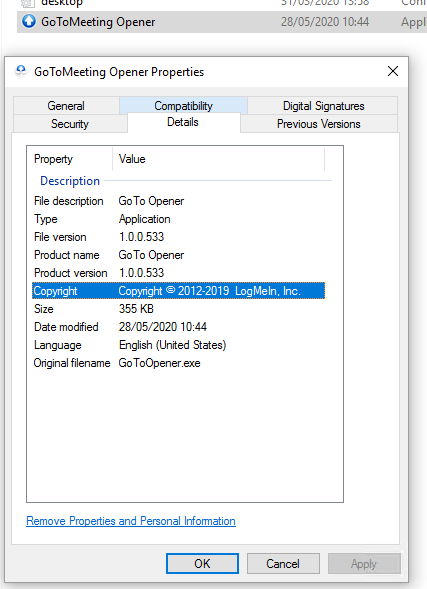Viewport: 427px width, 589px height.
Task: Open the Digital Signatures tab
Action: 323,106
